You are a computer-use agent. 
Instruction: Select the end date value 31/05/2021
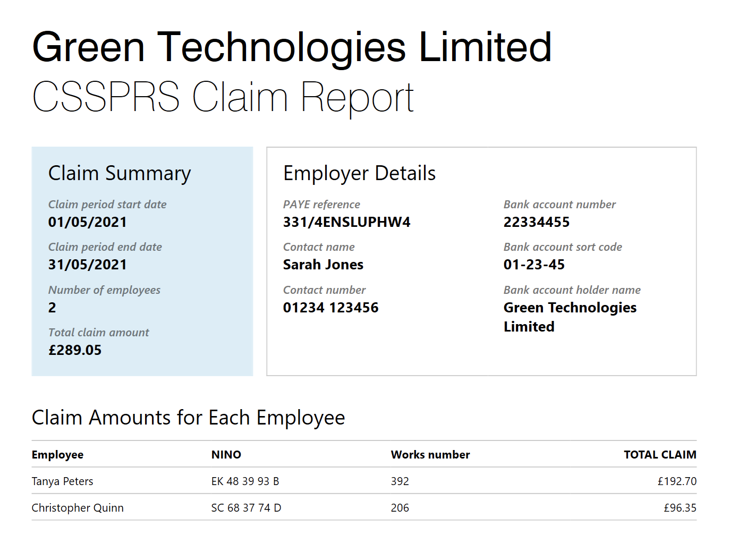(x=88, y=265)
